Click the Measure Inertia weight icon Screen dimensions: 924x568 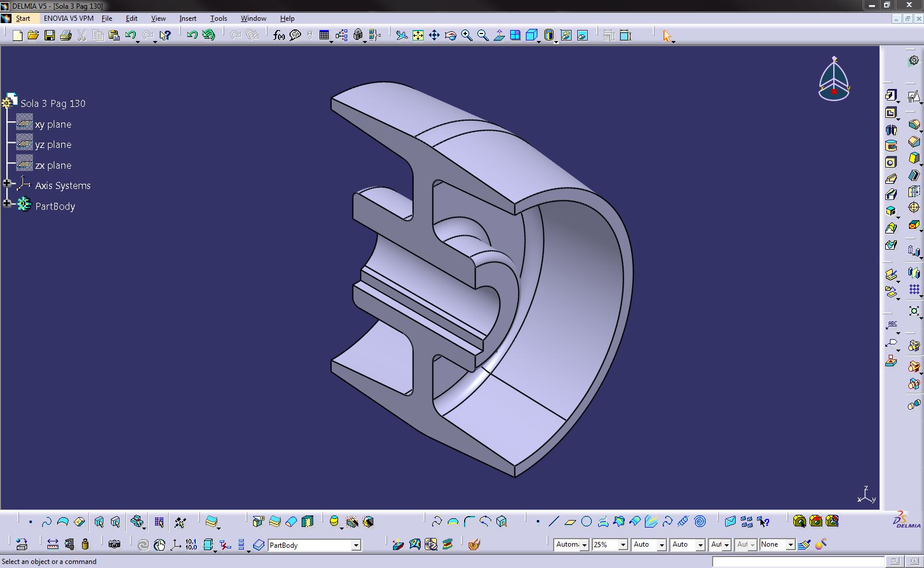point(85,544)
